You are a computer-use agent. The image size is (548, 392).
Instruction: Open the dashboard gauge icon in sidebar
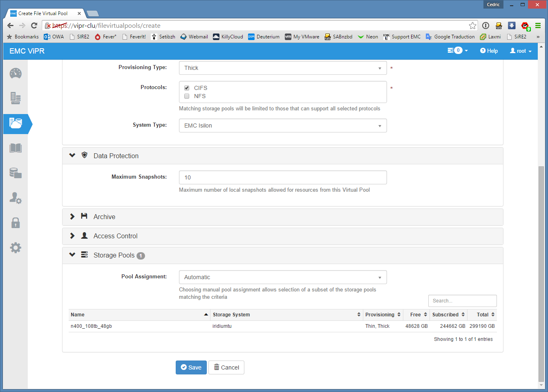click(x=16, y=74)
